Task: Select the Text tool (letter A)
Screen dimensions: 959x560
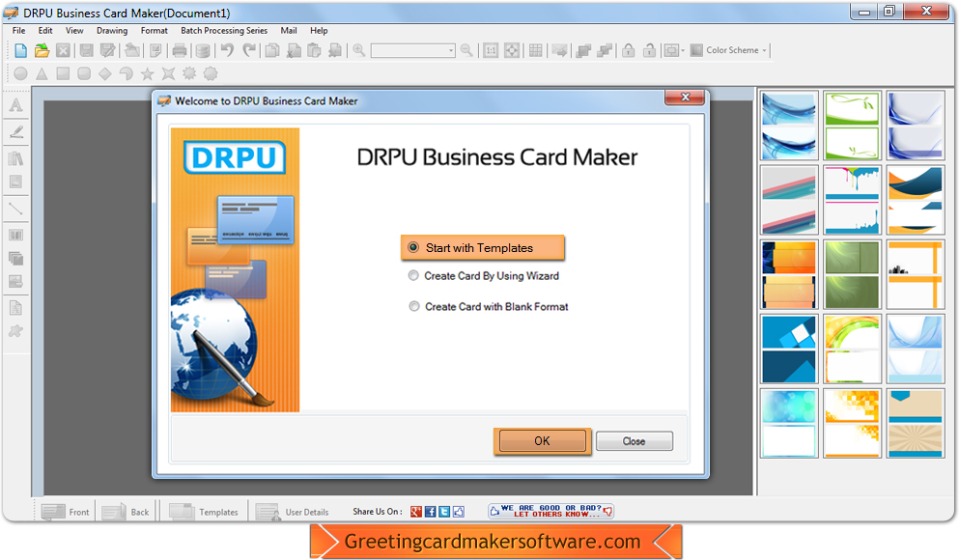Action: [x=15, y=104]
